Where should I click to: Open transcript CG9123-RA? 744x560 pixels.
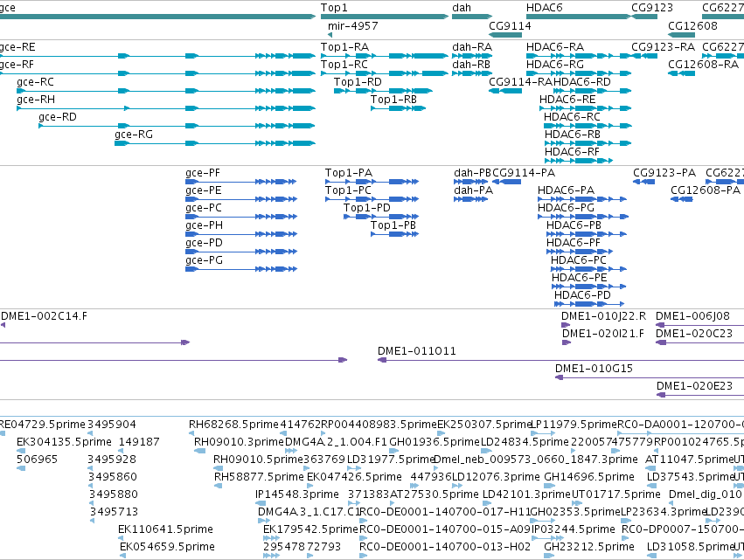[663, 47]
